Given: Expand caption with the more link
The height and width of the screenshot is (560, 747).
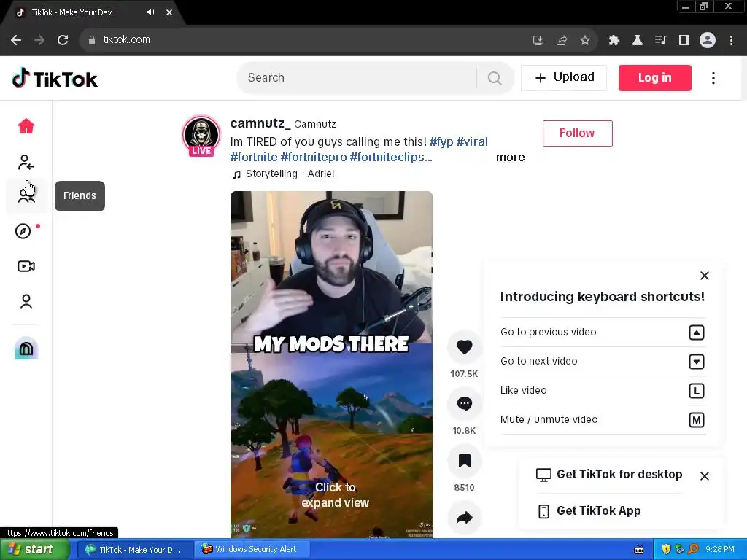Looking at the screenshot, I should coord(510,157).
